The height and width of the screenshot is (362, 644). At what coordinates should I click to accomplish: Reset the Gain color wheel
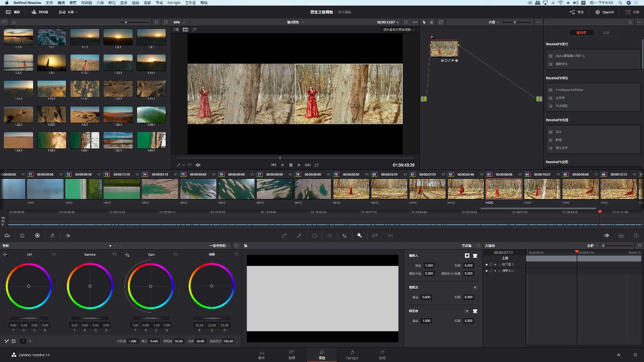point(176,254)
